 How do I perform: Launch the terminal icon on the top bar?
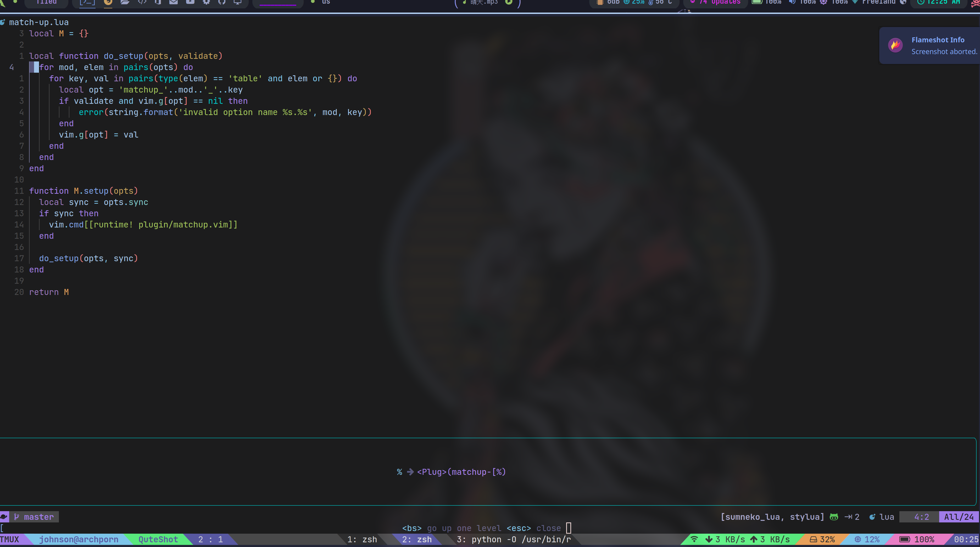87,2
